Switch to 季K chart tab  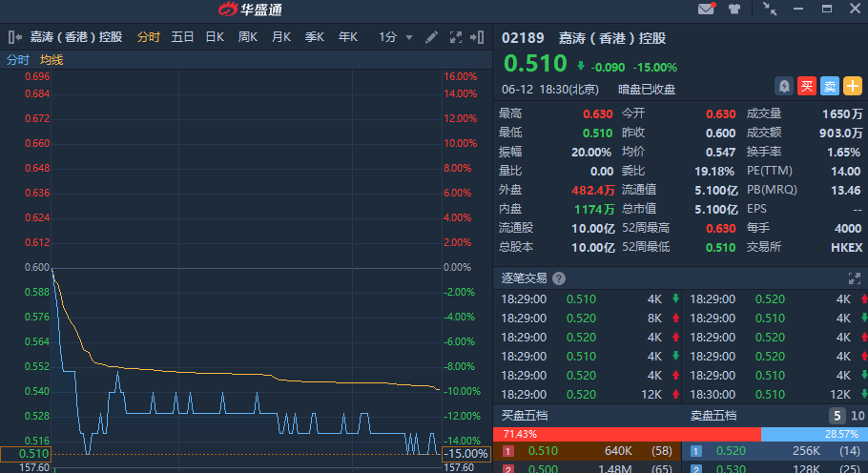pos(315,37)
